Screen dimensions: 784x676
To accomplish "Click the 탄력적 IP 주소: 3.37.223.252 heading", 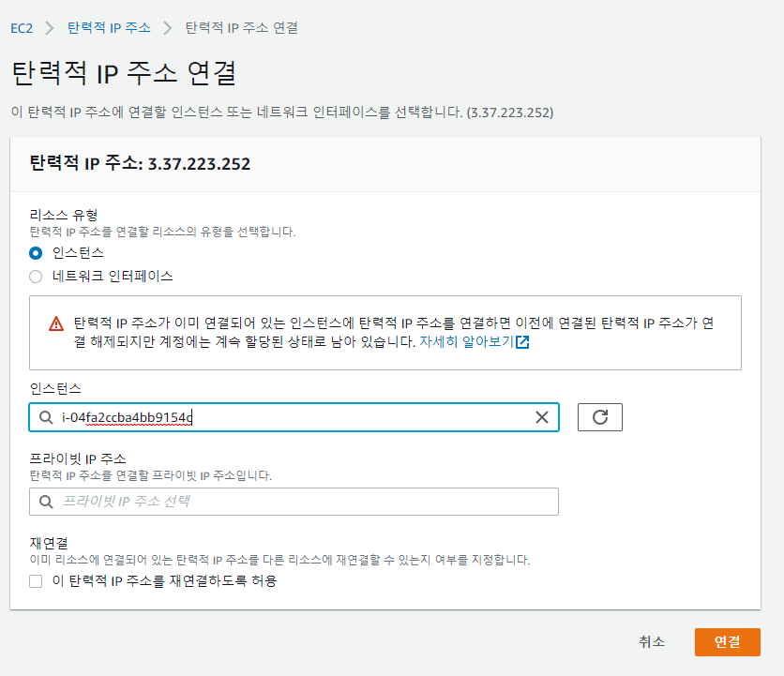I will pyautogui.click(x=140, y=163).
